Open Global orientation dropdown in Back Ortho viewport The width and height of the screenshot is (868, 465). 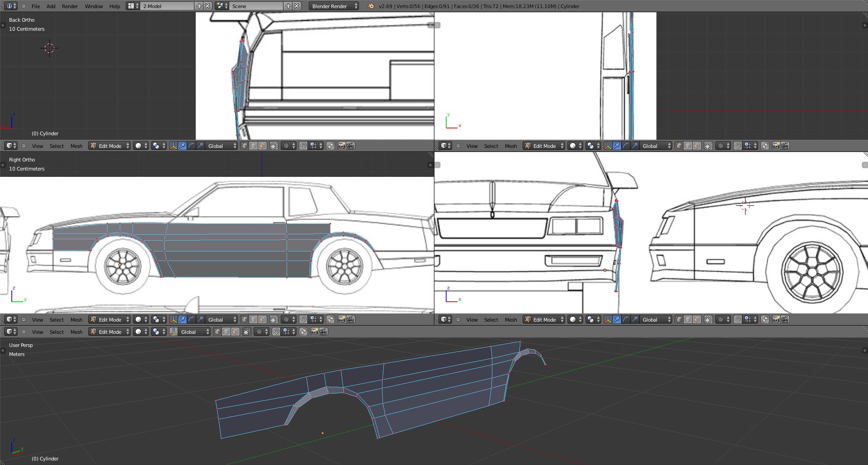point(222,146)
